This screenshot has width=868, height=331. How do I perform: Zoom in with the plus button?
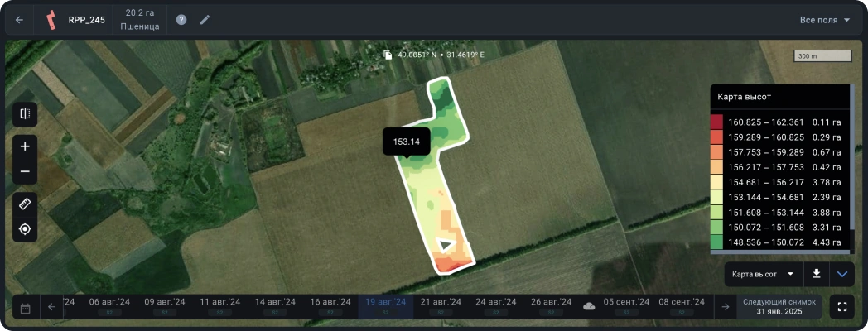(25, 146)
